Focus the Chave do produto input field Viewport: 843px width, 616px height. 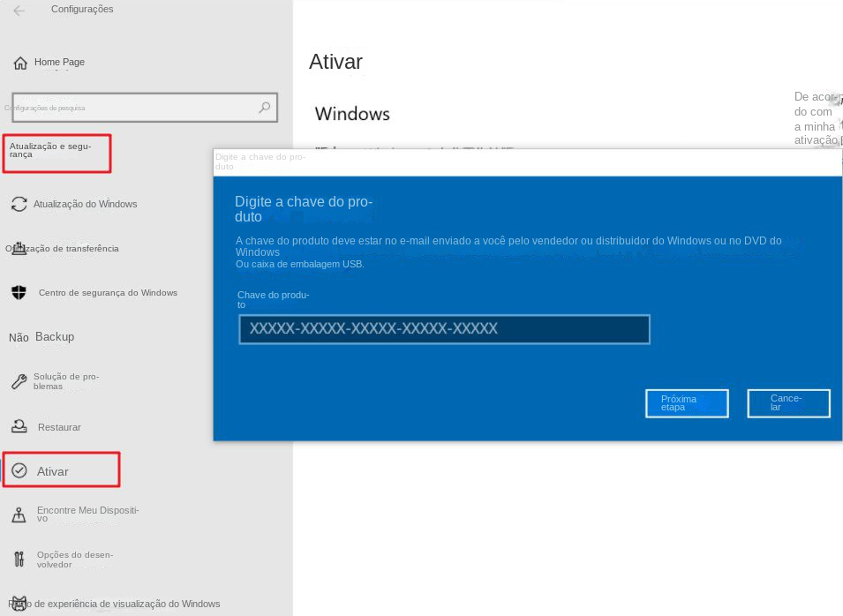[444, 329]
